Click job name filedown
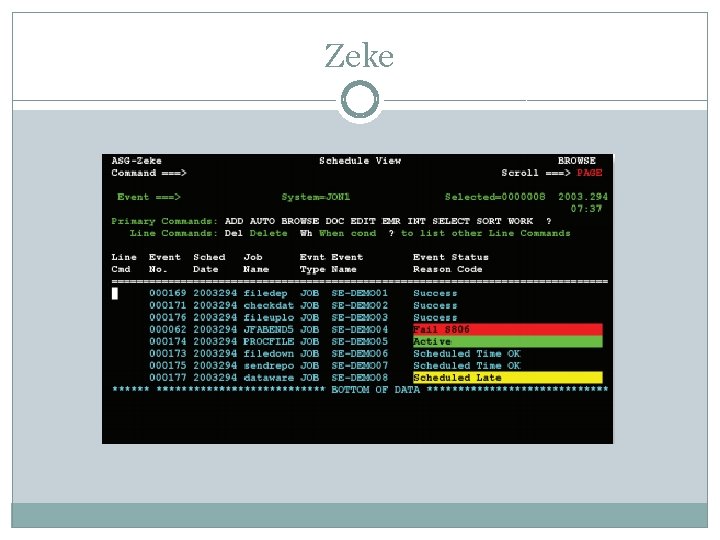 [269, 354]
